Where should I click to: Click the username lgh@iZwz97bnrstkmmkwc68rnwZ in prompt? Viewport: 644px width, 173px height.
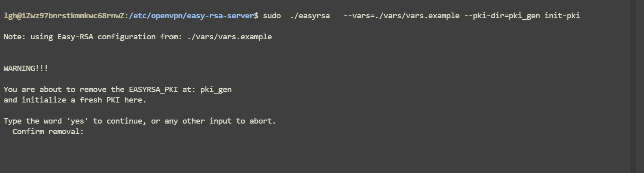tap(64, 16)
